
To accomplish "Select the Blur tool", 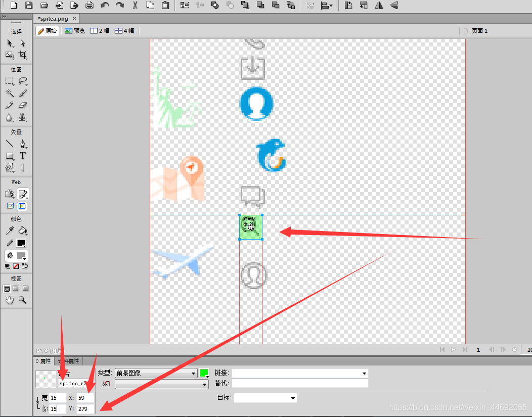I will [10, 117].
